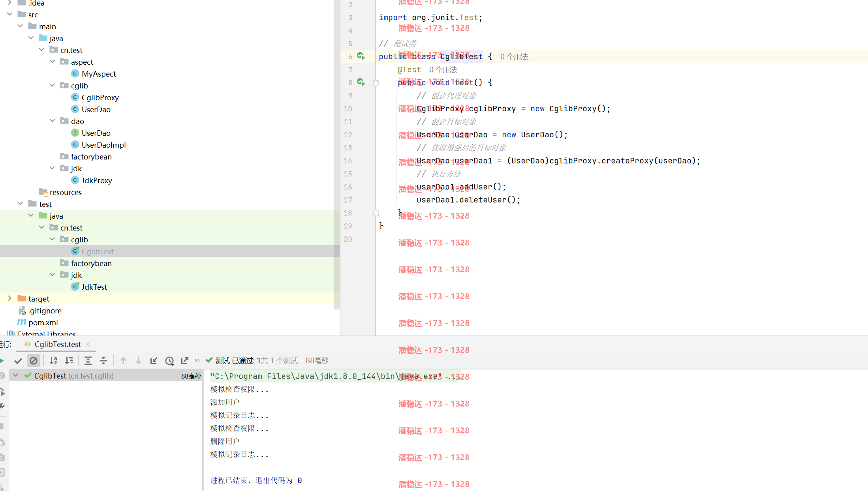Select test factorybean package
This screenshot has width=868, height=491.
coord(86,263)
